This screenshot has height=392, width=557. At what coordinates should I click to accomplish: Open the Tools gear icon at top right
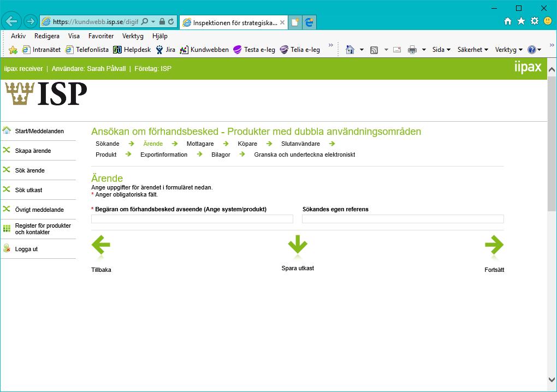[535, 21]
